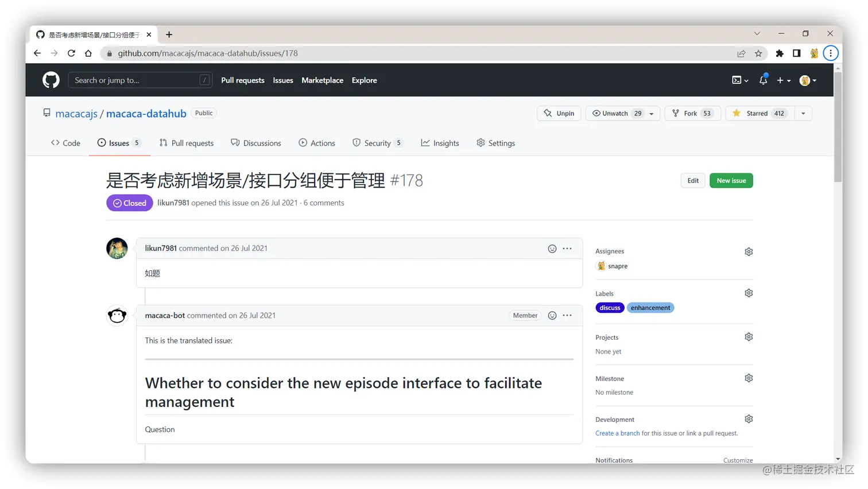Add a reaction to macaca-bot's comment

(552, 316)
